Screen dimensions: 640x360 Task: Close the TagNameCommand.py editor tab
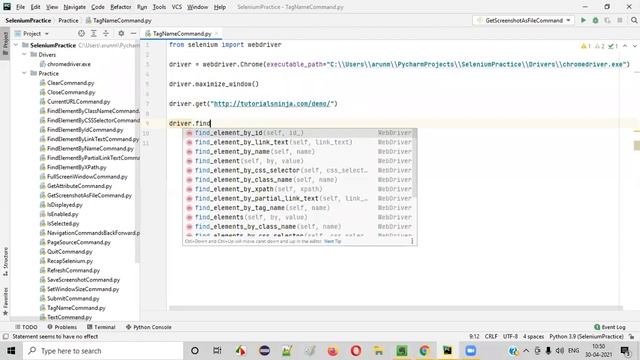(216, 33)
